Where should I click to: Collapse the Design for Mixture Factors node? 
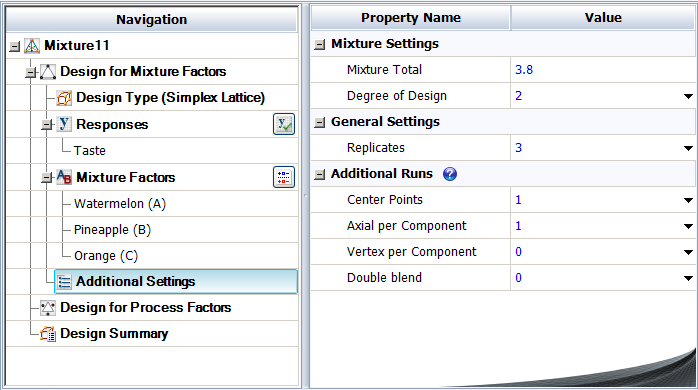31,72
